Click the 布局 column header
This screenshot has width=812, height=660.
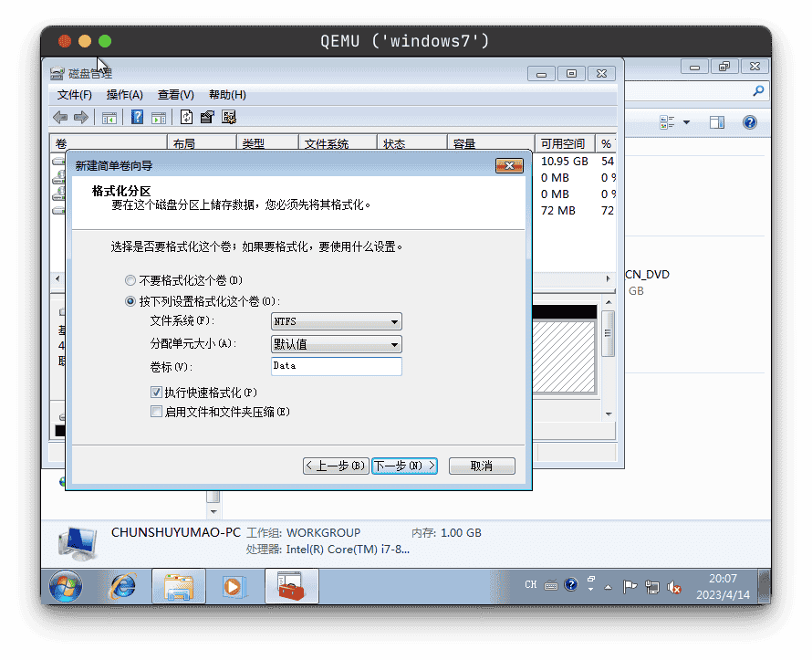click(202, 143)
